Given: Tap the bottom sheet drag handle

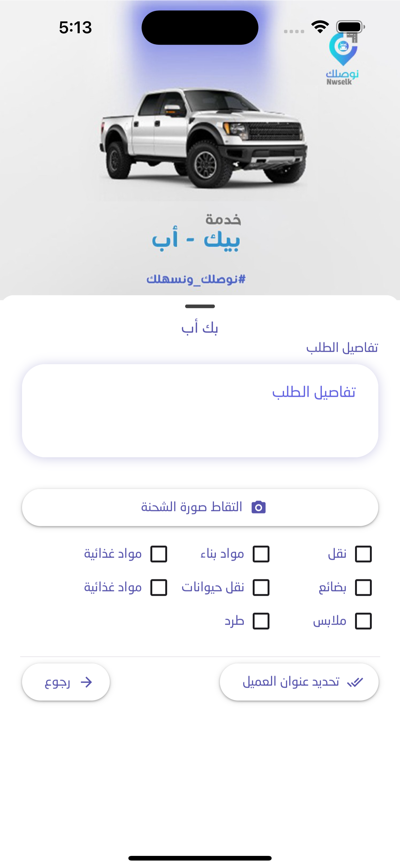Looking at the screenshot, I should (200, 306).
